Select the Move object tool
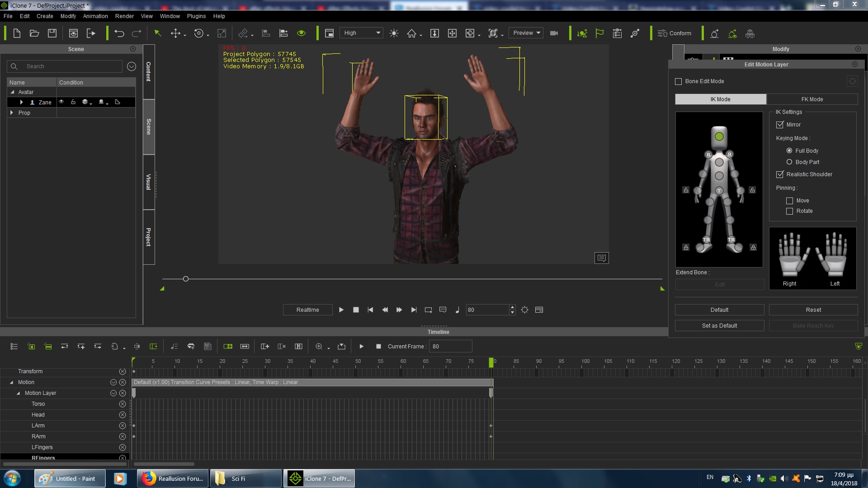The image size is (868, 488). tap(175, 33)
